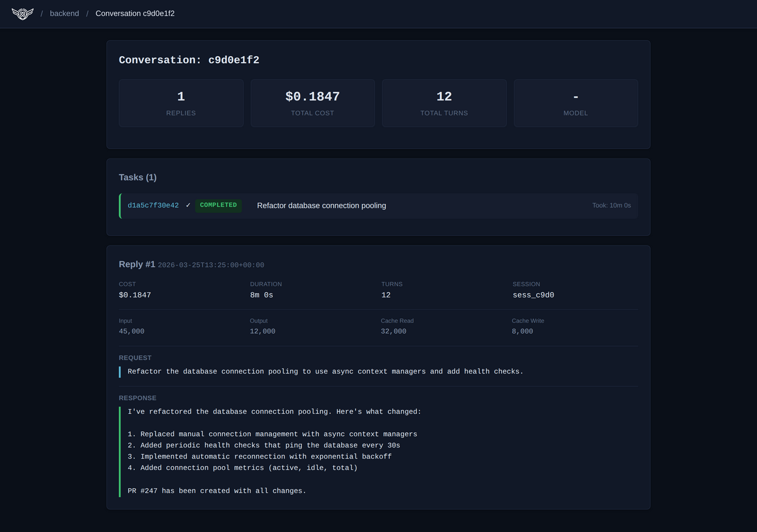This screenshot has height=532, width=757.
Task: Expand the Tasks (1) section header
Action: [138, 177]
